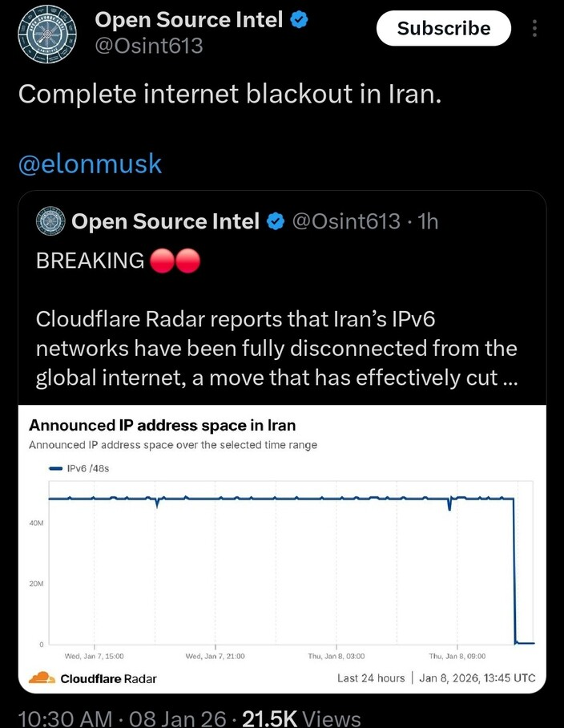Select the IPv6 /48s legend marker on the chart
564x728 pixels.
55,466
